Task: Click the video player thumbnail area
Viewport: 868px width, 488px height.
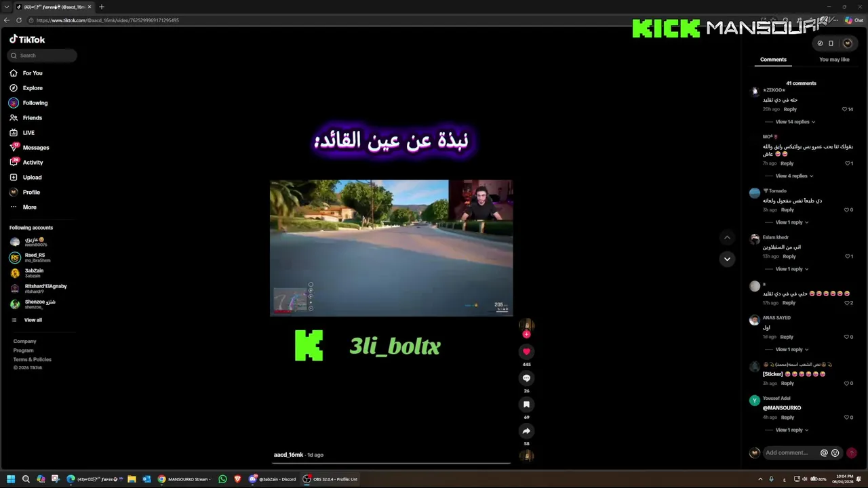Action: pos(391,248)
